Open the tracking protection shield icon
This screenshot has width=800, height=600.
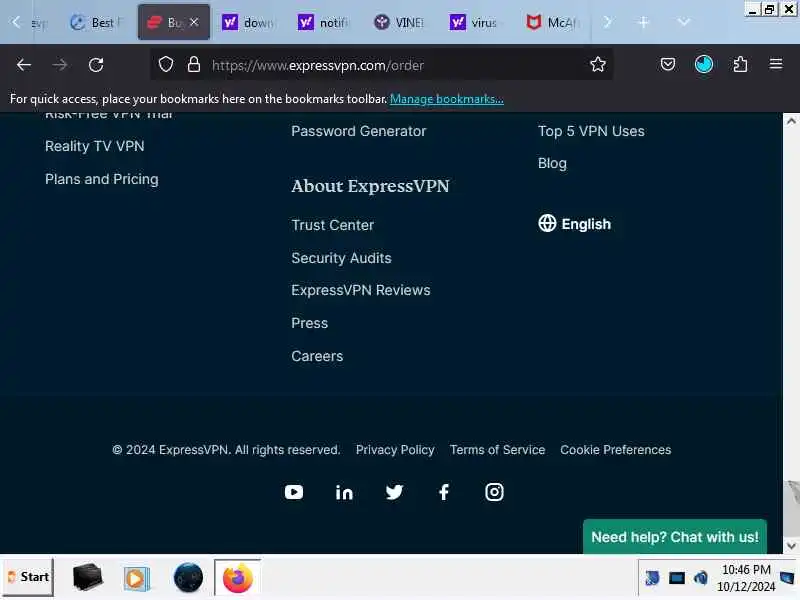tap(166, 65)
